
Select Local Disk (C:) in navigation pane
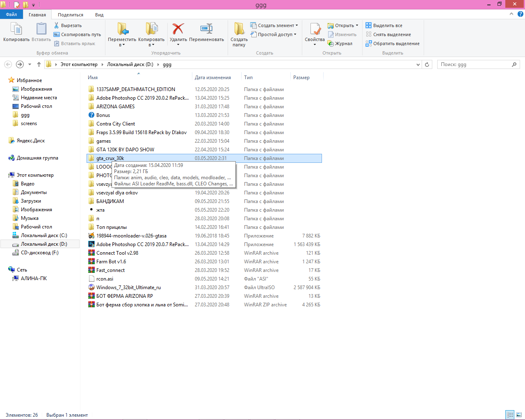coord(43,235)
